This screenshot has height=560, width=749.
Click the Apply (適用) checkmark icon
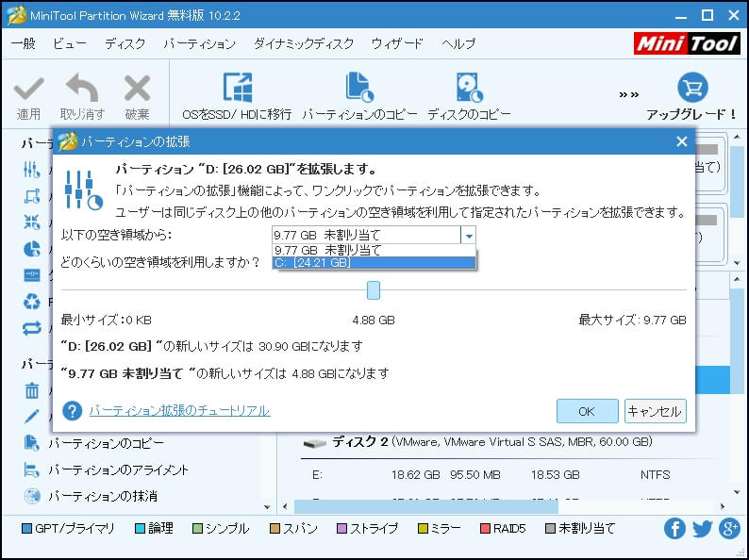28,90
